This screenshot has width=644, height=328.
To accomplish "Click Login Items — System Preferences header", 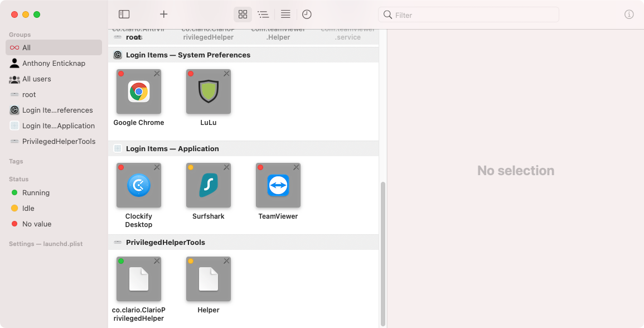I will point(244,55).
